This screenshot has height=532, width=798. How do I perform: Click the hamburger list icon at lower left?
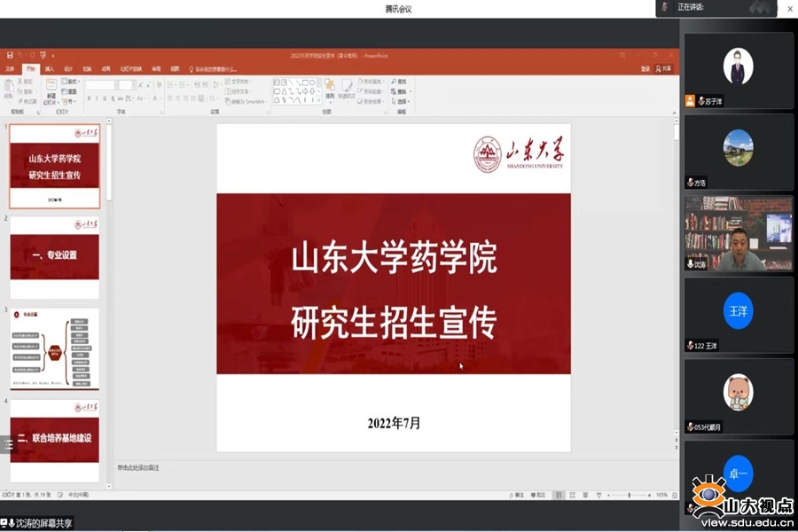point(9,445)
